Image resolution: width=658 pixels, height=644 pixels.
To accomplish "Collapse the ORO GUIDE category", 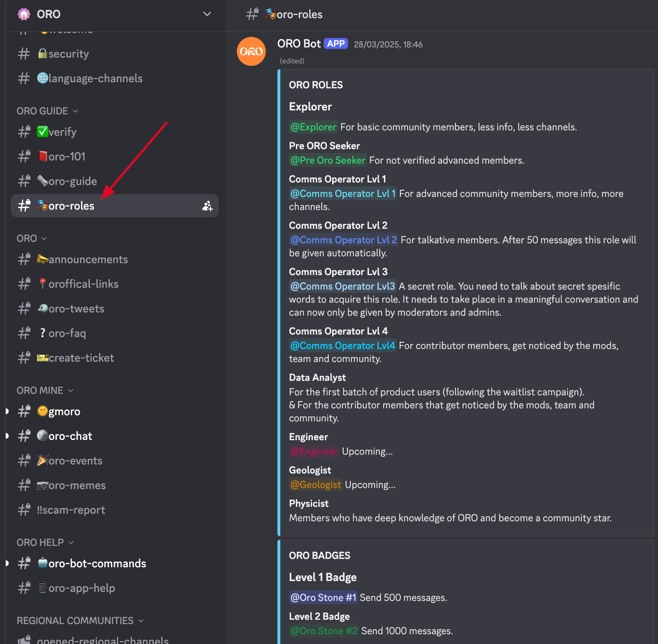I will tap(47, 111).
